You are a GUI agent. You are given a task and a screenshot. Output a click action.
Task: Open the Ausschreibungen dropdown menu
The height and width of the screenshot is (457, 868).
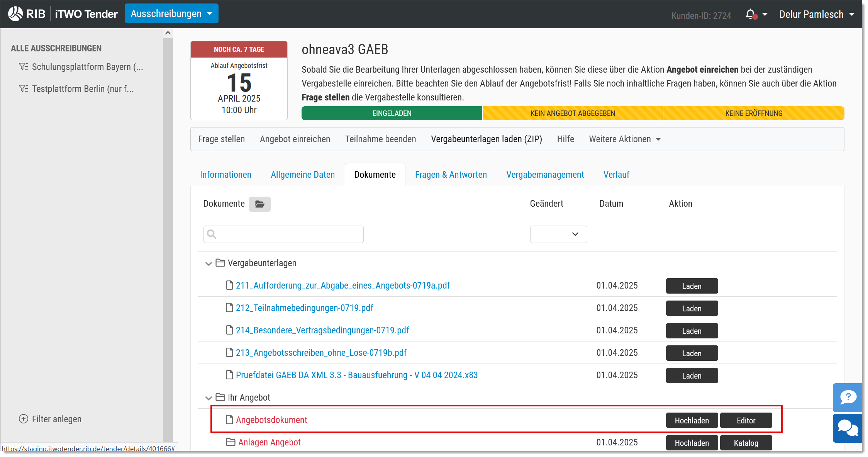(x=171, y=14)
